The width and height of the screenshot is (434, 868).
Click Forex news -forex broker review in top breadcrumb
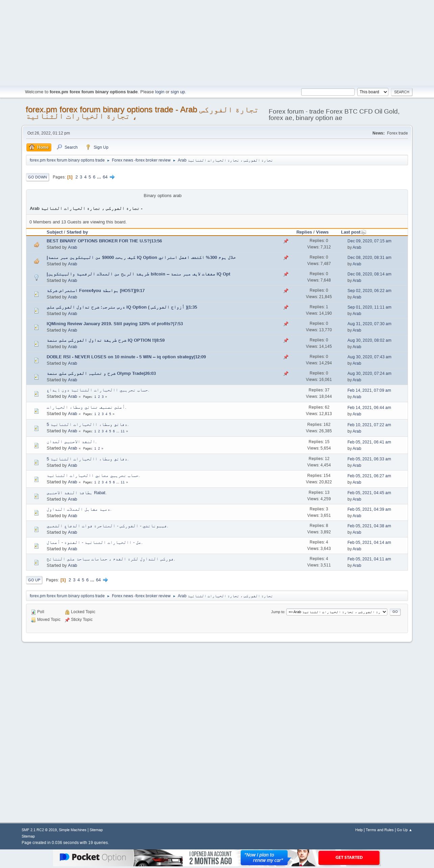[x=141, y=160]
